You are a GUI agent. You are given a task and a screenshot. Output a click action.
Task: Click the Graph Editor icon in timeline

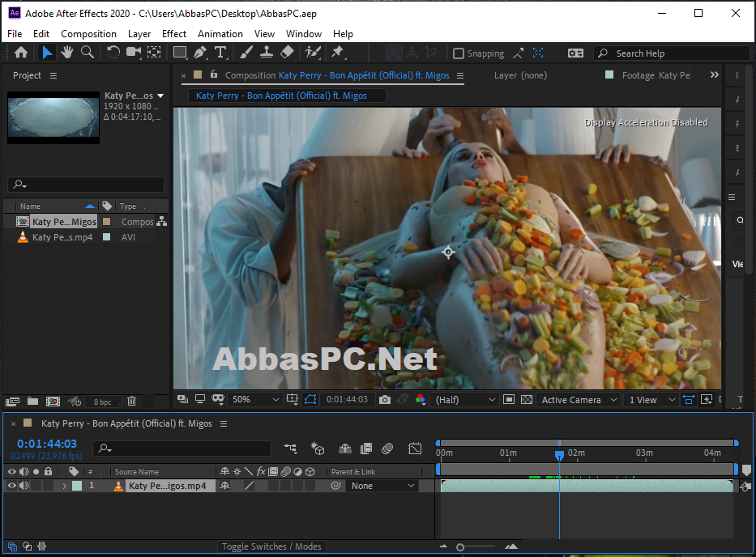(x=415, y=449)
